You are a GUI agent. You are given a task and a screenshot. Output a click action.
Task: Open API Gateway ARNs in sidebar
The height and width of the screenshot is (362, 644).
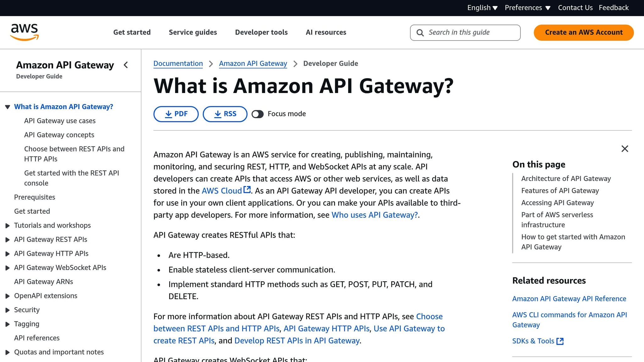[x=43, y=282]
